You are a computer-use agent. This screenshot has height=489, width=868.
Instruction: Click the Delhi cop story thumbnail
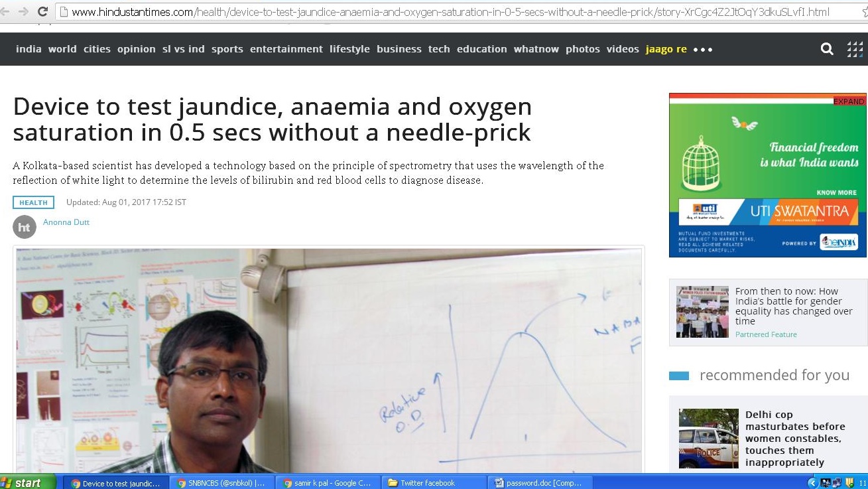708,439
